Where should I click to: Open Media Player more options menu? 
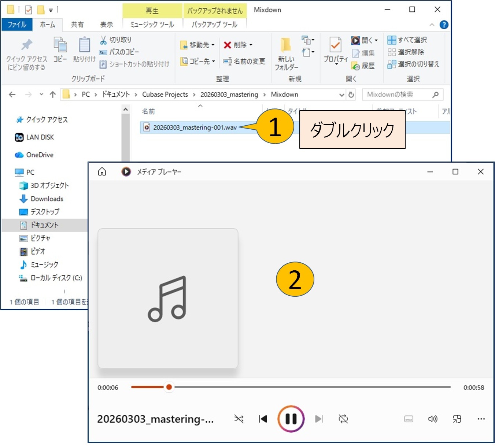click(x=481, y=419)
